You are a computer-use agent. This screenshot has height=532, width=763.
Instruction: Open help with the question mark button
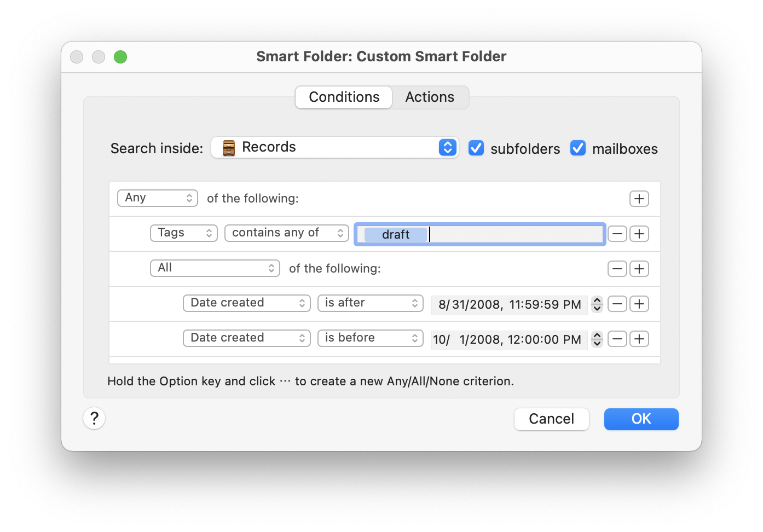pos(94,418)
